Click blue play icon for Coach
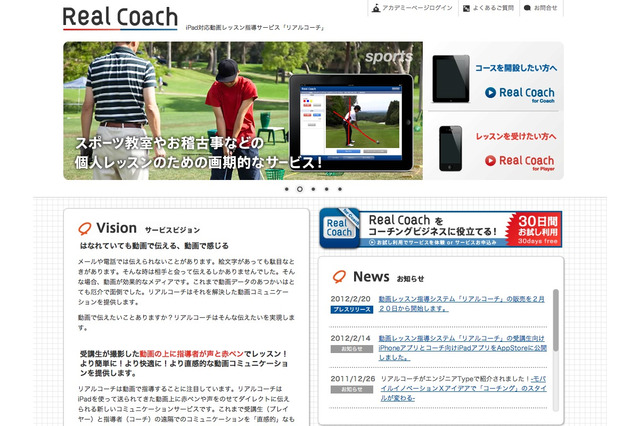Viewport: 640px width, 426px height. click(491, 92)
